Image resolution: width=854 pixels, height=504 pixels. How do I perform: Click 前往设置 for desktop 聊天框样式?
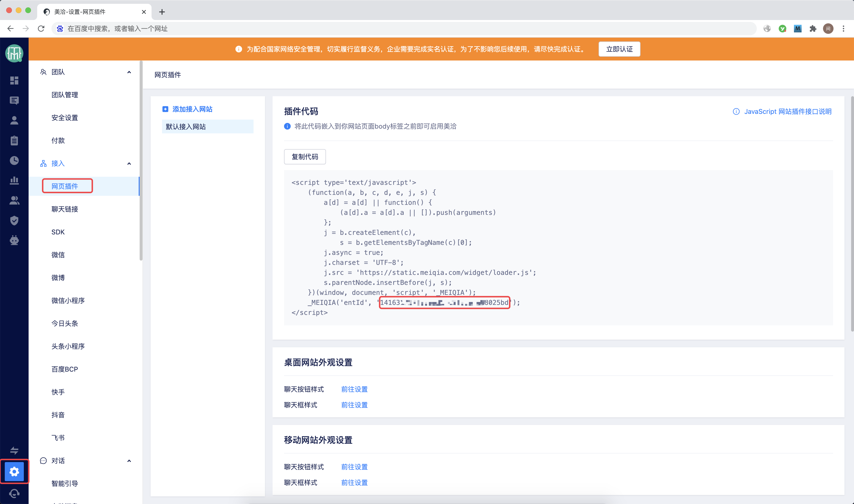pyautogui.click(x=354, y=405)
